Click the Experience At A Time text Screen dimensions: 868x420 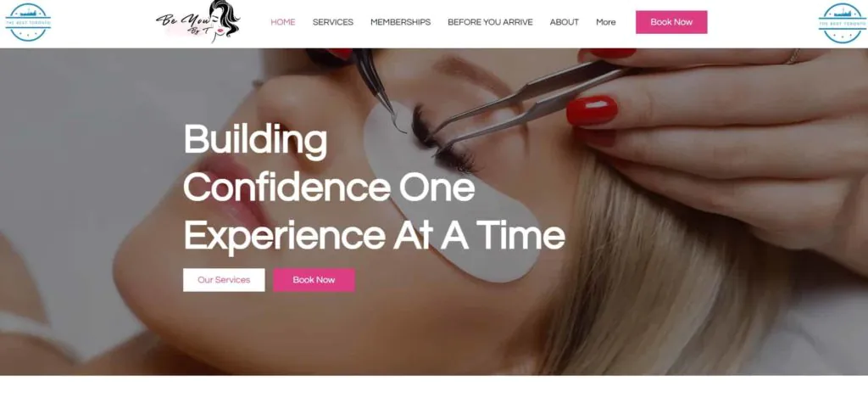374,236
